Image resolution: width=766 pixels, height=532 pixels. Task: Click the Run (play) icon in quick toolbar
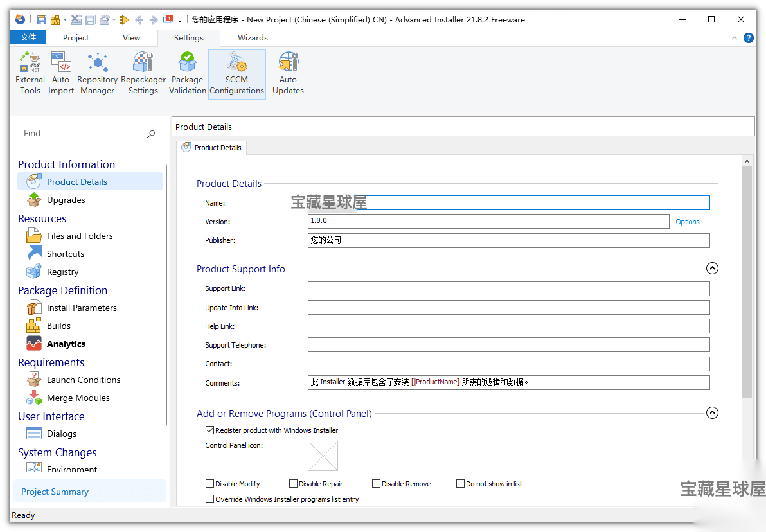(x=125, y=19)
